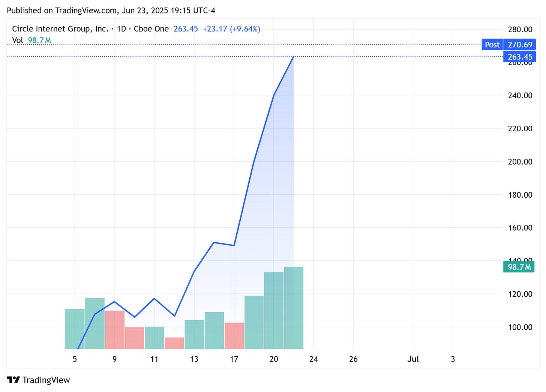Screen dimensions: 546x392
Task: Click the Vol indicator value 98.7M
Action: [39, 40]
